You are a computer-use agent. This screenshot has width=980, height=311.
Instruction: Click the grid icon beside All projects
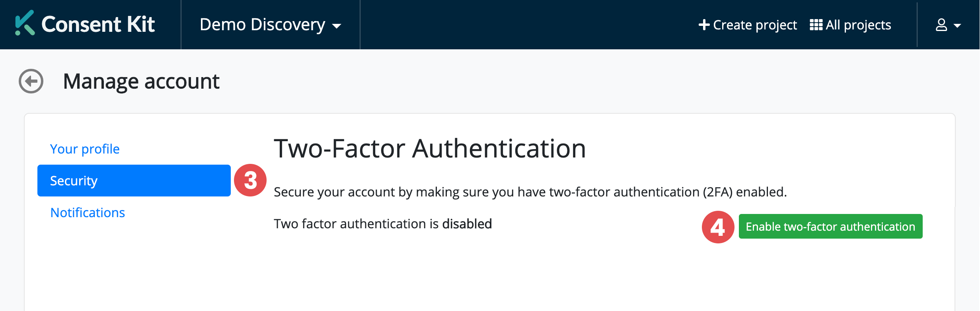pyautogui.click(x=816, y=25)
